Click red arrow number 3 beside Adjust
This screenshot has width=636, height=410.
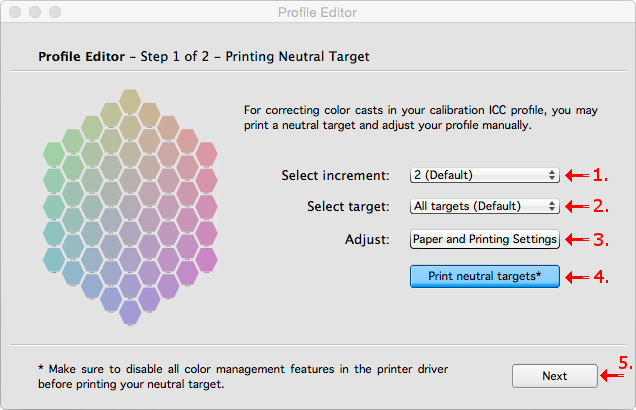coord(578,239)
